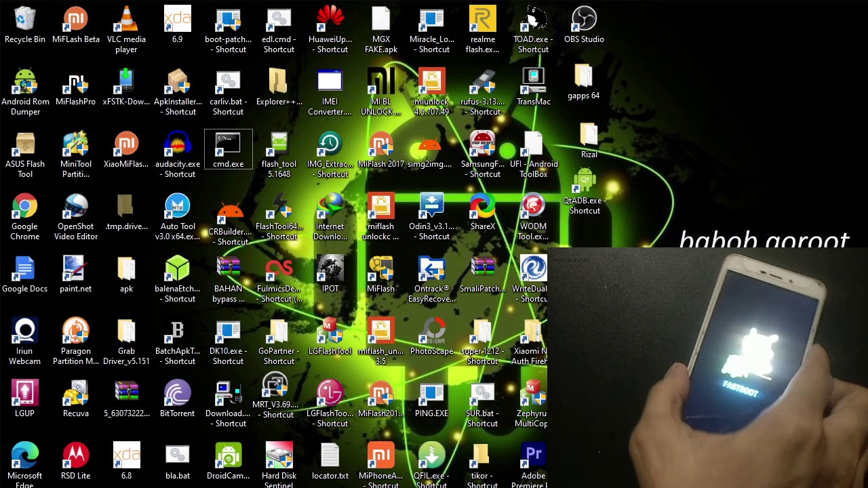
Task: Launch Odin3 shortcut
Action: click(x=431, y=207)
